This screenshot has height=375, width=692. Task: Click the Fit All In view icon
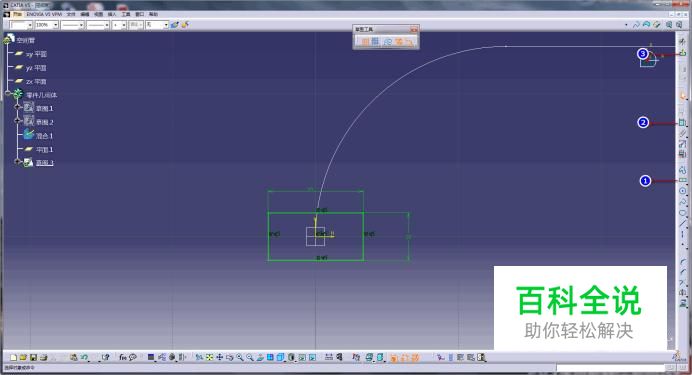210,357
